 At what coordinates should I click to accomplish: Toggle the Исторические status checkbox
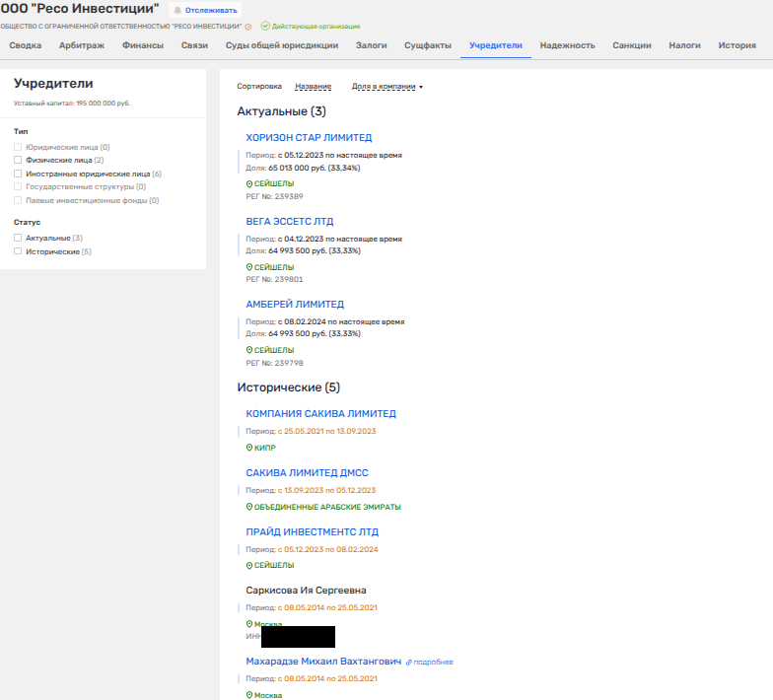pyautogui.click(x=18, y=251)
